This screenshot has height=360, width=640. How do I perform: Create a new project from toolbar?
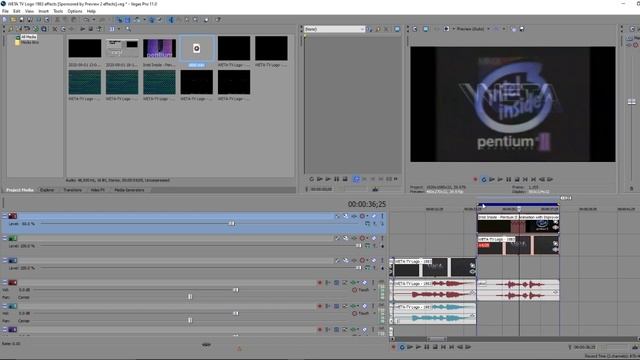pos(4,20)
